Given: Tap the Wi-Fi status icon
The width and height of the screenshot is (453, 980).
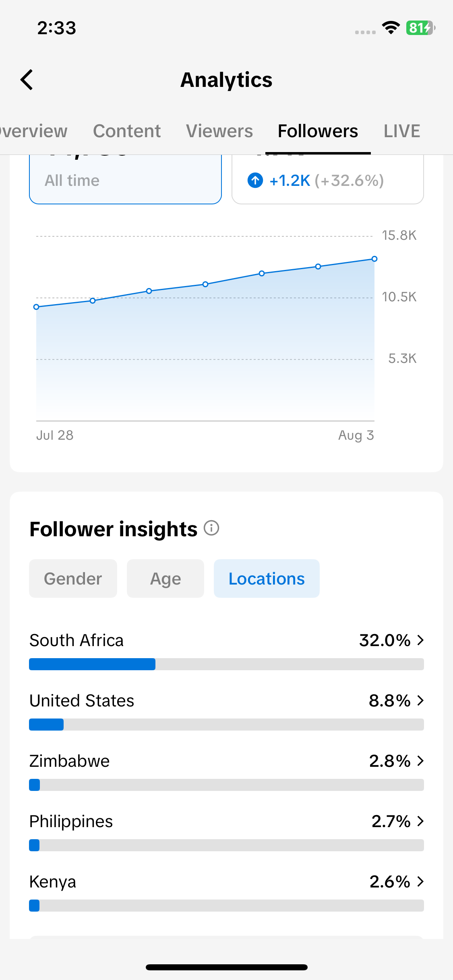Looking at the screenshot, I should 391,28.
